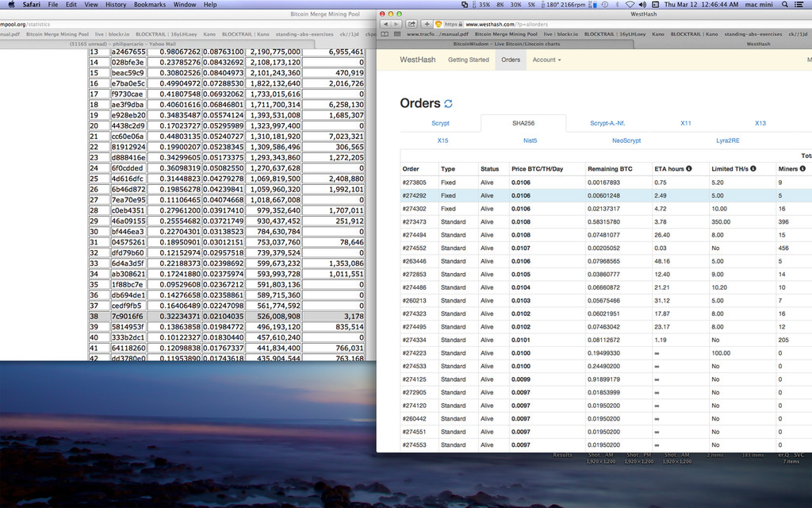The width and height of the screenshot is (812, 508).
Task: Open the Help menu
Action: click(209, 5)
